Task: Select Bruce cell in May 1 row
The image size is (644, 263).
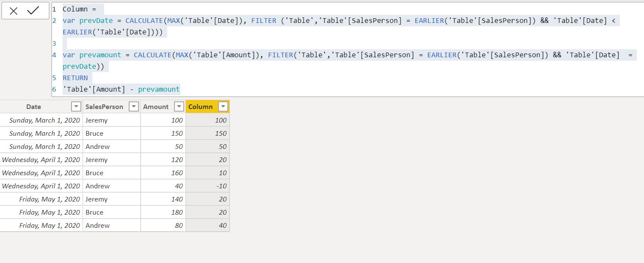Action: click(112, 212)
